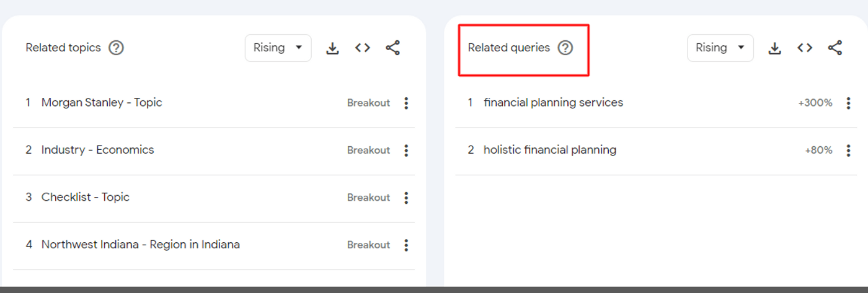
Task: Download the Related queries data as CSV
Action: 774,48
